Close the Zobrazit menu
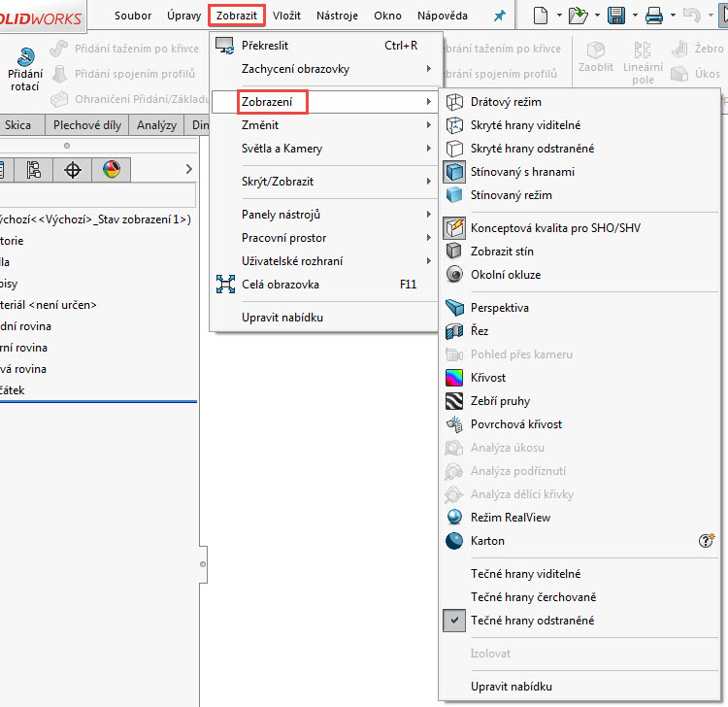The height and width of the screenshot is (707, 728). 236,16
